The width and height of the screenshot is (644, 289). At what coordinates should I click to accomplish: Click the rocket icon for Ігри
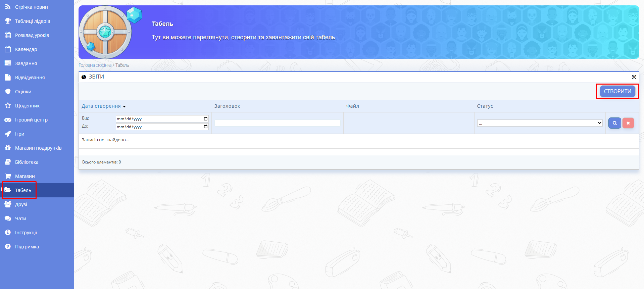point(8,134)
